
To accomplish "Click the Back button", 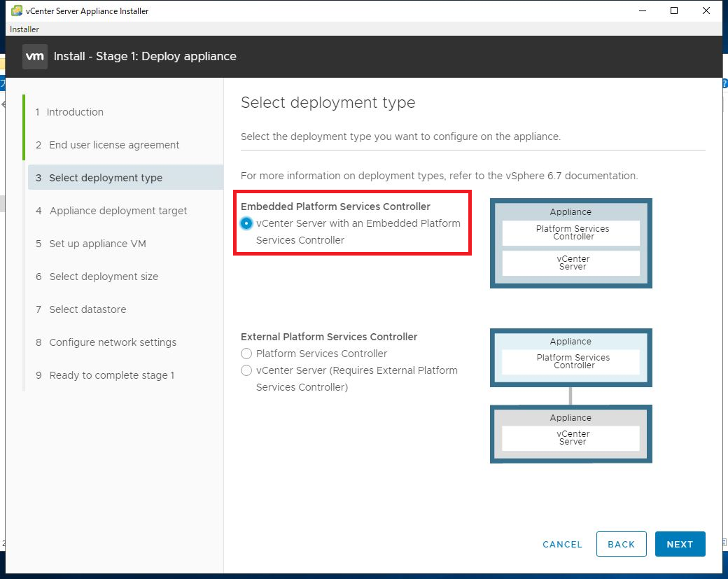I will tap(621, 544).
